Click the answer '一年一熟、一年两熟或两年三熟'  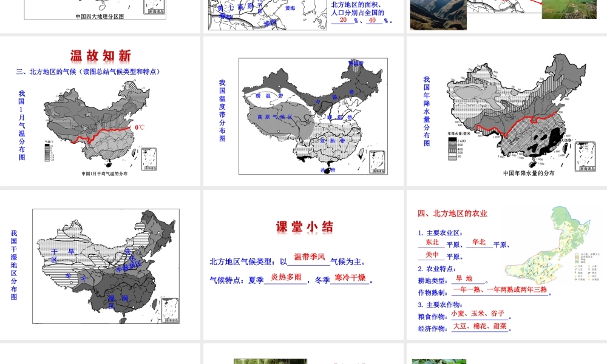pos(500,289)
